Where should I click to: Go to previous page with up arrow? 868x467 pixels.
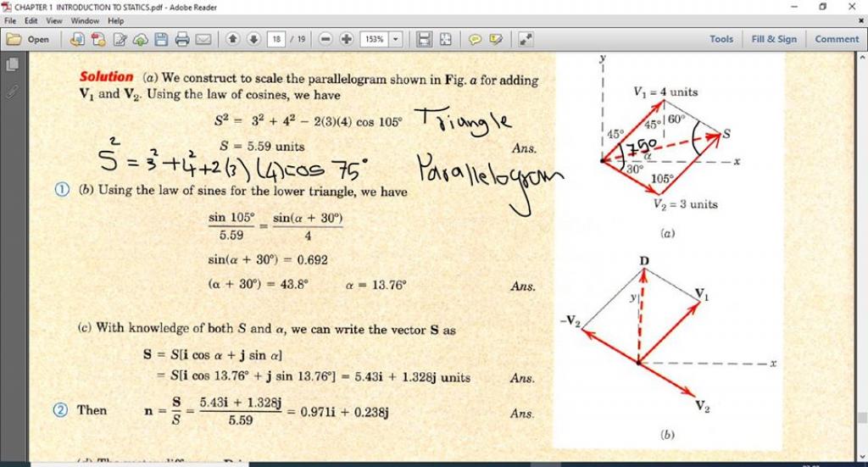pos(233,39)
